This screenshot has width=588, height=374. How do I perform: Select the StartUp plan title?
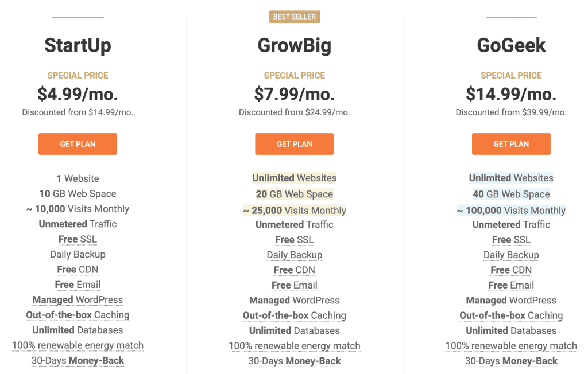[78, 46]
